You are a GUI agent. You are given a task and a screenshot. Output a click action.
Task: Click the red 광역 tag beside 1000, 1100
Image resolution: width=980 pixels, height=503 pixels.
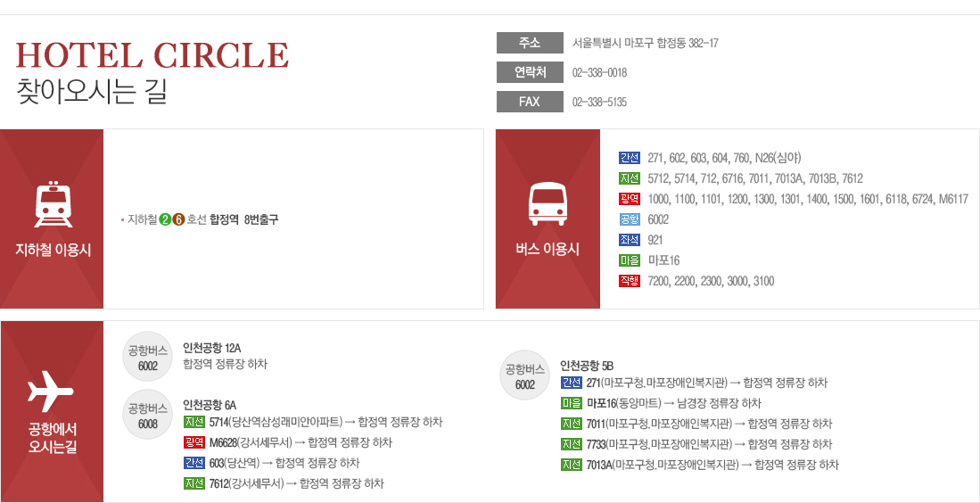(630, 199)
